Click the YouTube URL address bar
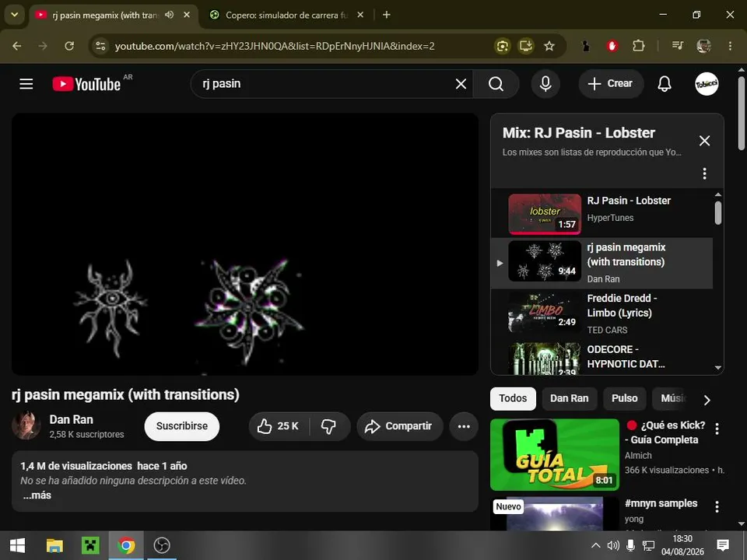Viewport: 747px width, 560px height. pos(275,46)
